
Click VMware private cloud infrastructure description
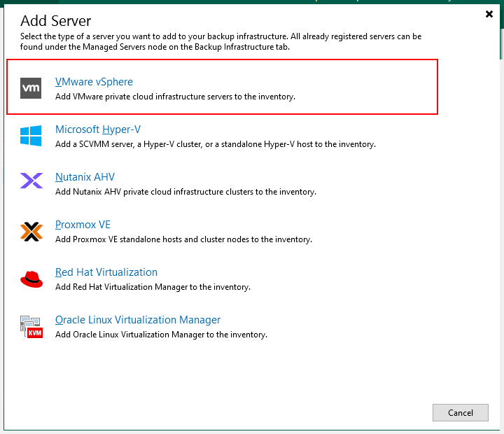click(175, 97)
